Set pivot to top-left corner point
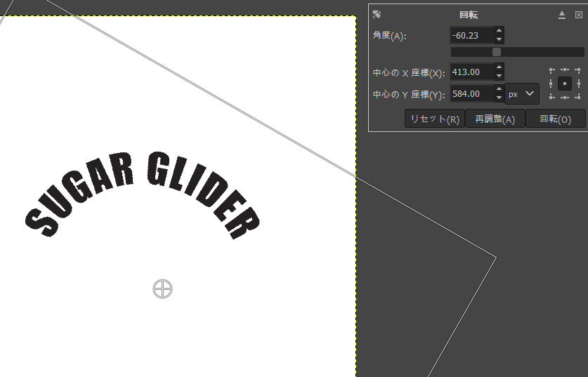The height and width of the screenshot is (377, 588). coord(552,70)
